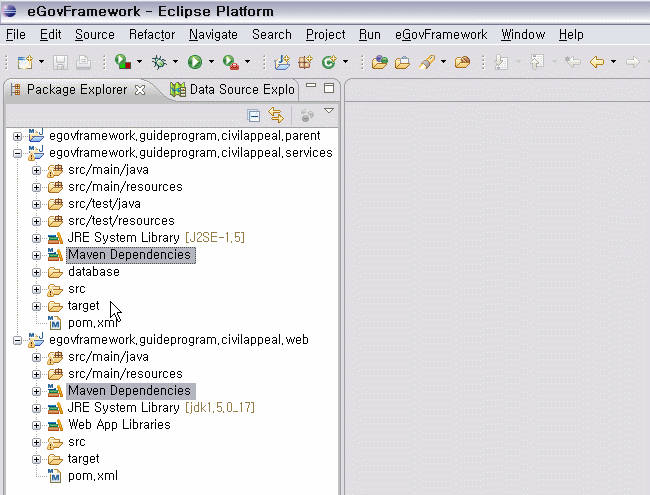Click Collapse All icon in Package Explorer

pos(254,115)
